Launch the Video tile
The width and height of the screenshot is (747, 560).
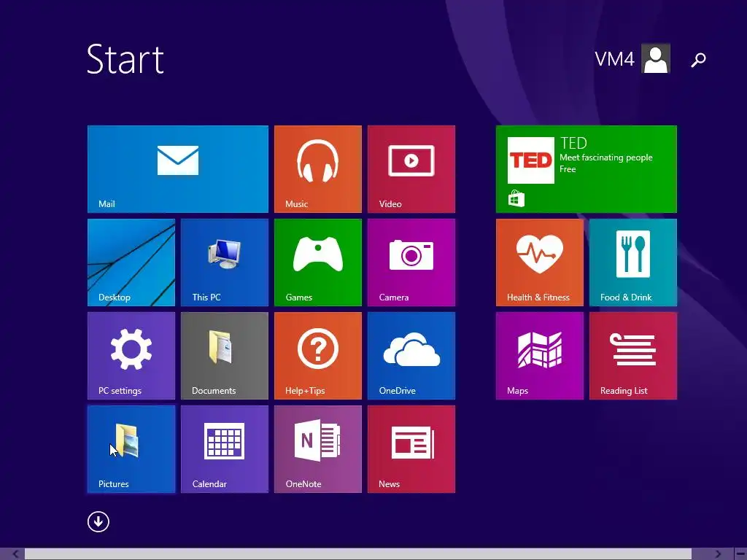[411, 169]
